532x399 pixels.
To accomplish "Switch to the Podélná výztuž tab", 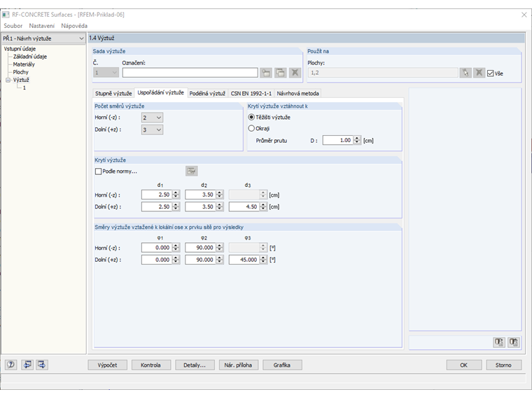I will pyautogui.click(x=207, y=93).
